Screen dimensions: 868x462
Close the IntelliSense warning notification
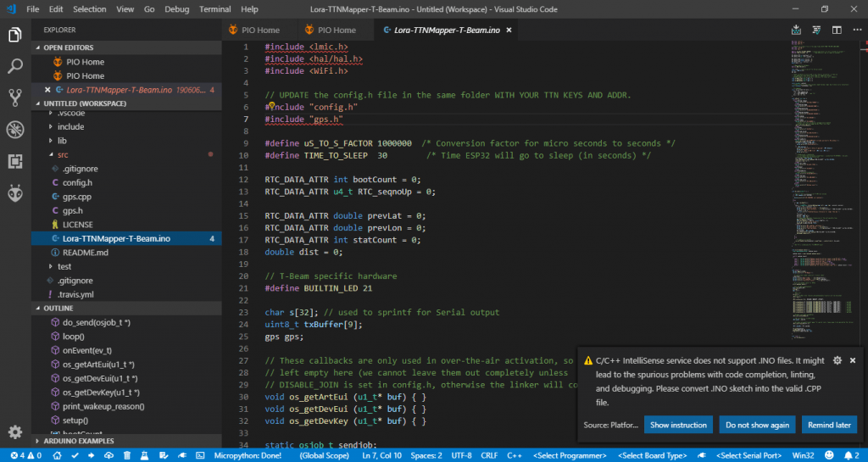[x=853, y=360]
